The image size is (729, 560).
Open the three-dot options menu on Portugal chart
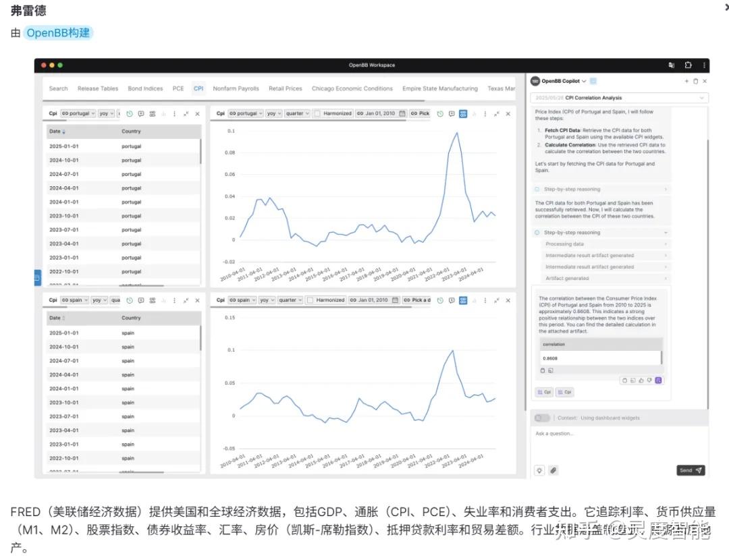[x=484, y=113]
